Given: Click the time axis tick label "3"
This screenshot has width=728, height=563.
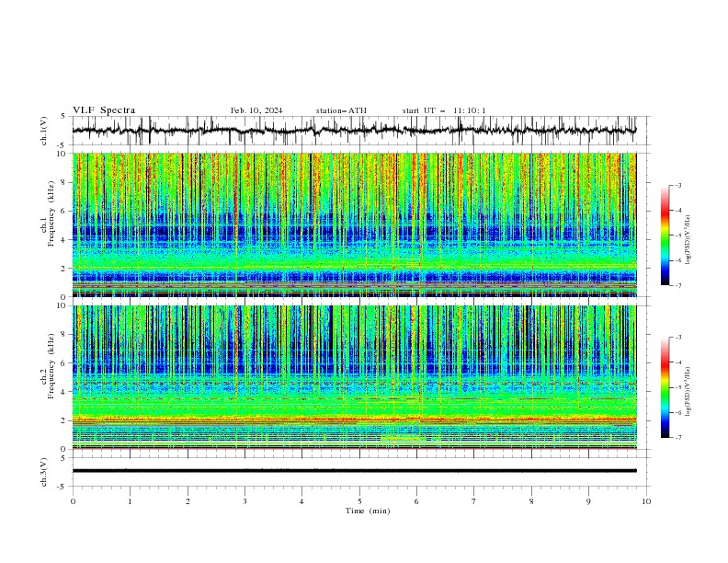Looking at the screenshot, I should (245, 501).
